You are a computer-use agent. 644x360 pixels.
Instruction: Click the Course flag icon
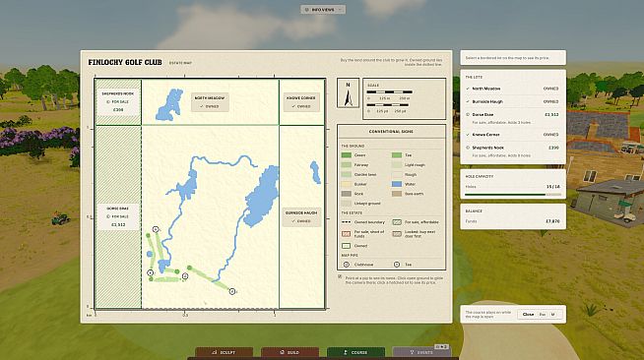346,352
